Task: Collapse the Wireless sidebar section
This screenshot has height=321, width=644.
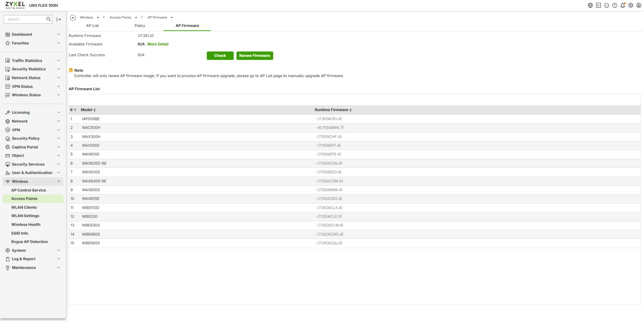Action: tap(59, 181)
